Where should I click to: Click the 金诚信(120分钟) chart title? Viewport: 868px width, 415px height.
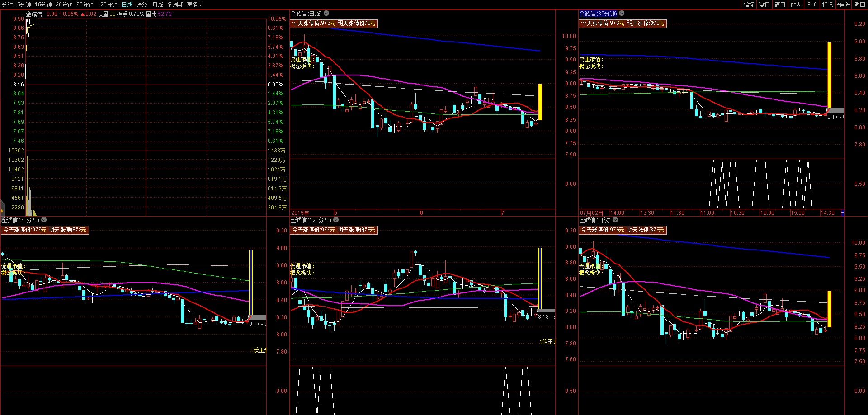pyautogui.click(x=311, y=220)
